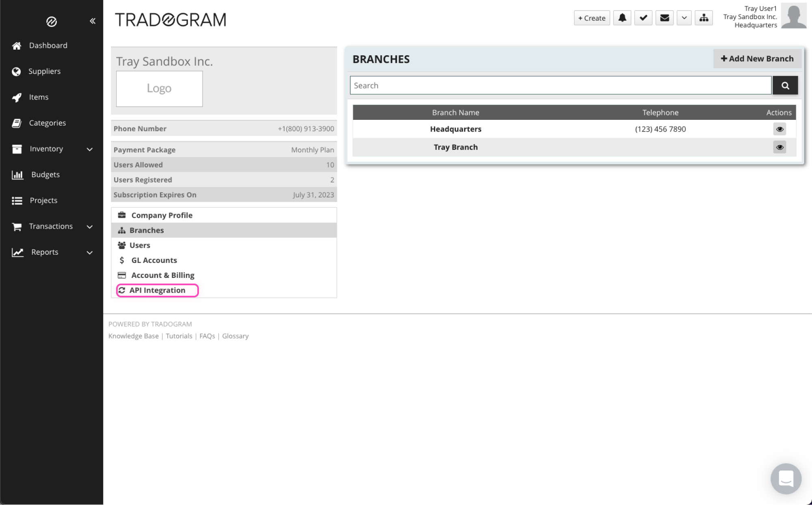Collapse the sidebar with the double-chevron

point(92,20)
